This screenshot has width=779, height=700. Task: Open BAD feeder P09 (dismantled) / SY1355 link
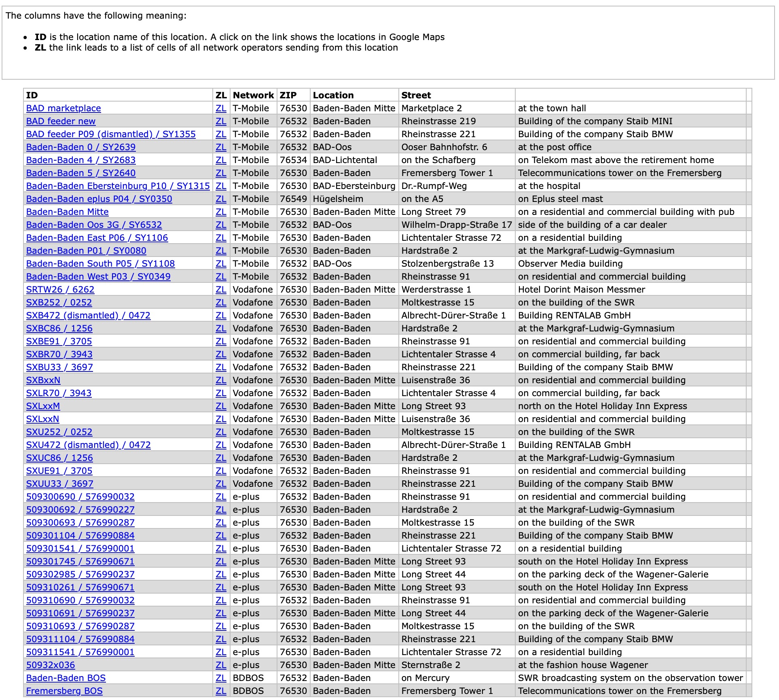111,134
